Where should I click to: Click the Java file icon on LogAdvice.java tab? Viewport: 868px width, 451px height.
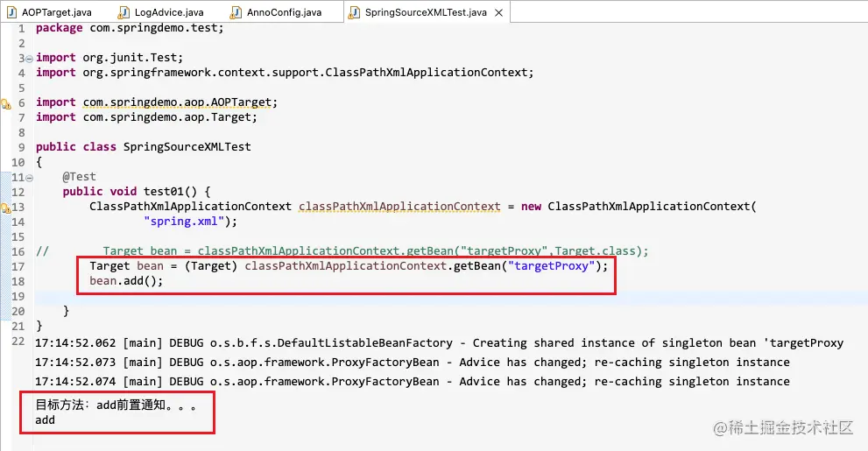pyautogui.click(x=124, y=12)
